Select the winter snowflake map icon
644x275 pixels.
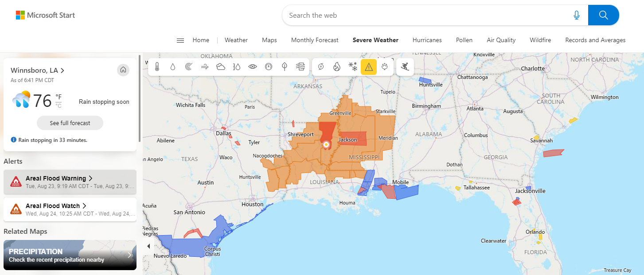pos(353,67)
